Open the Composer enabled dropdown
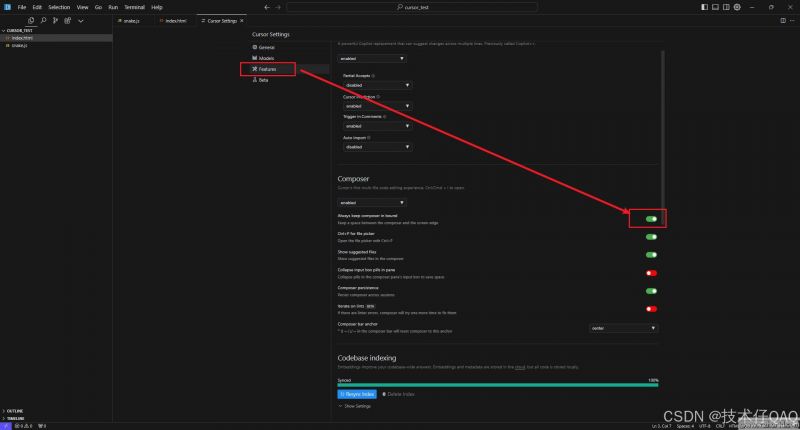This screenshot has width=800, height=430. (372, 203)
